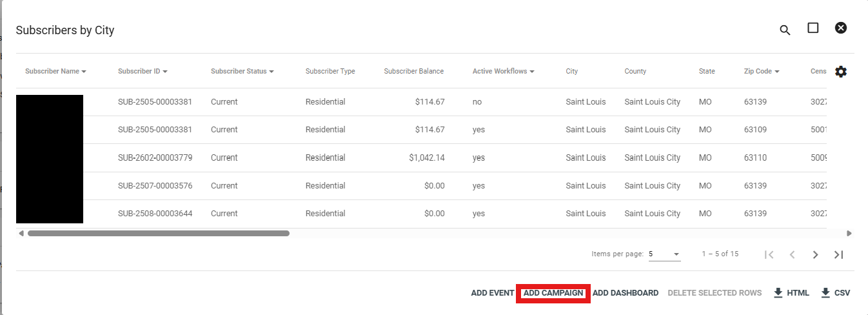Go to the next page arrow
This screenshot has height=315, width=868.
[x=816, y=254]
